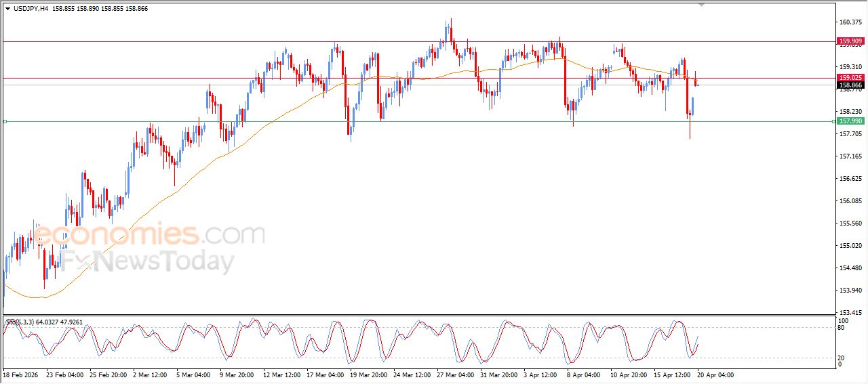Select the 159.909 resistance price label
Viewport: 868px width, 384px height.
pyautogui.click(x=850, y=41)
